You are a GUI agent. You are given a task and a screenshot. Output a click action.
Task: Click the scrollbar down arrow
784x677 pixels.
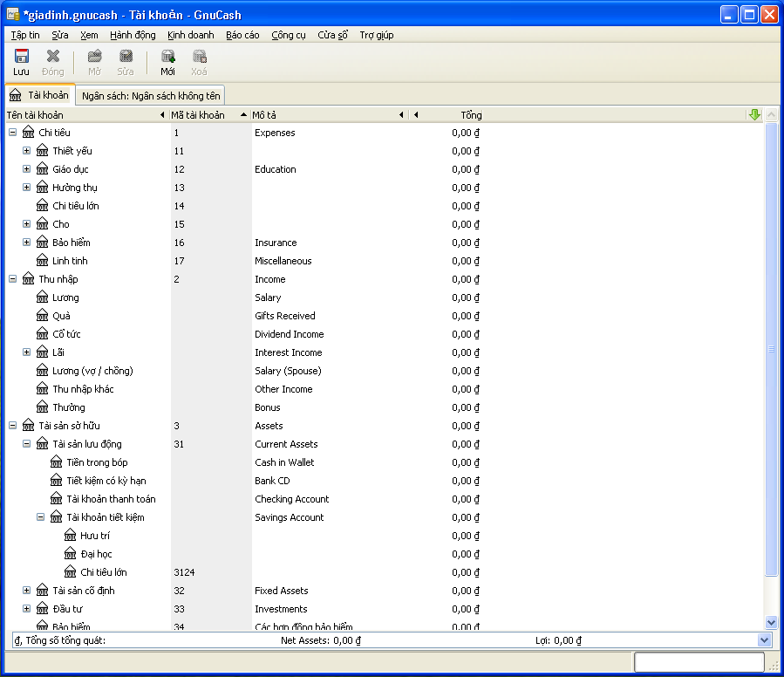click(772, 622)
